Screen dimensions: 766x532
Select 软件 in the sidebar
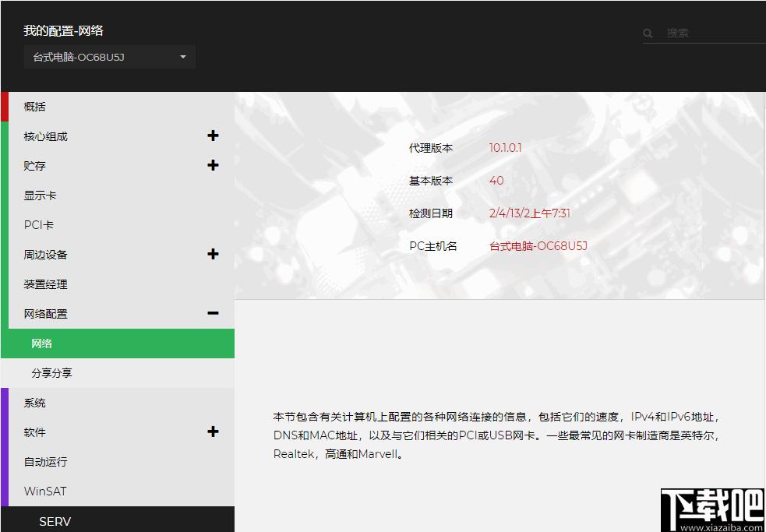[35, 432]
